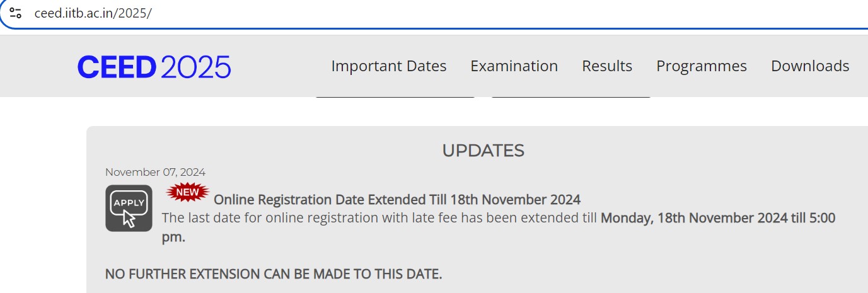
Task: Click the UPDATES section heading
Action: coord(483,151)
